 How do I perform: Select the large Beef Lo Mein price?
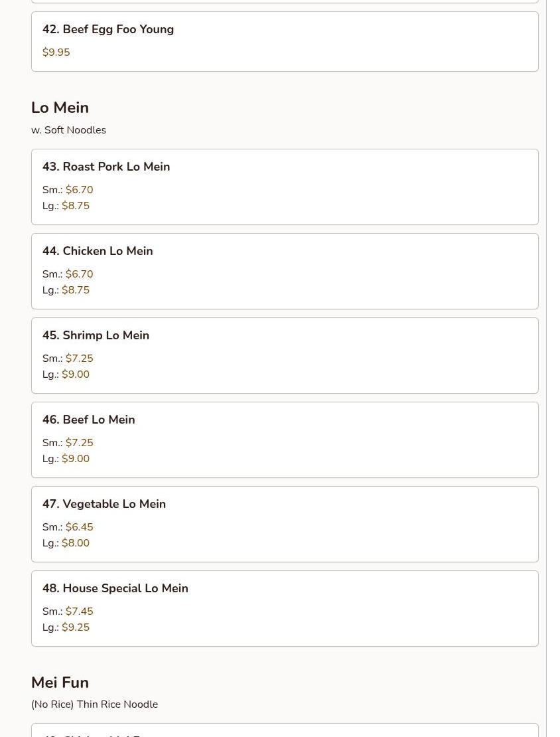click(x=76, y=459)
